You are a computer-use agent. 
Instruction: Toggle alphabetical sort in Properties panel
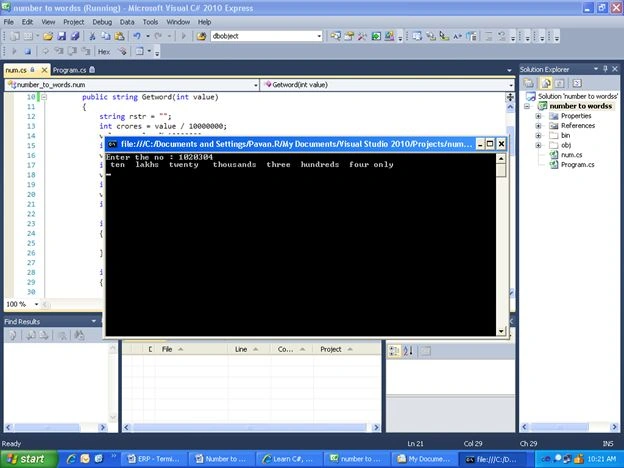click(408, 351)
